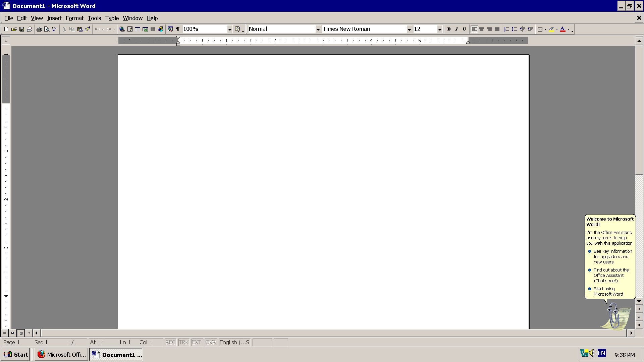Toggle Show/Hide paragraph marks
The image size is (644, 362).
point(178,29)
